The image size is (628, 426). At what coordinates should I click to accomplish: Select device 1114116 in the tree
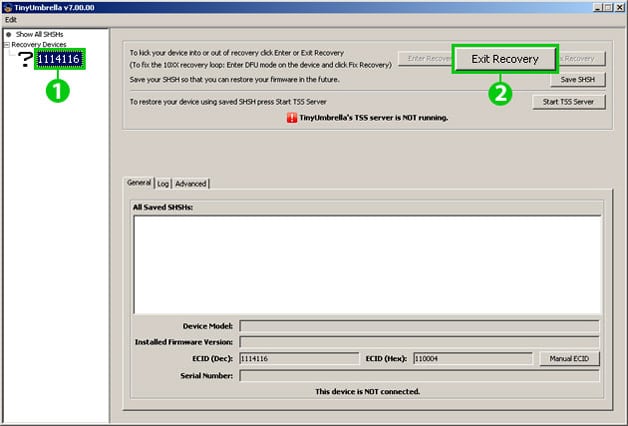[59, 59]
